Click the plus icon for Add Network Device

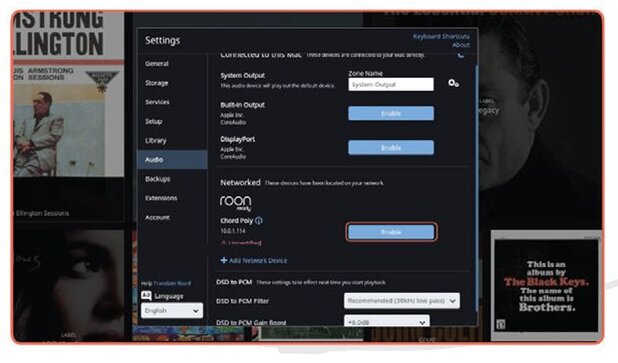(x=223, y=261)
